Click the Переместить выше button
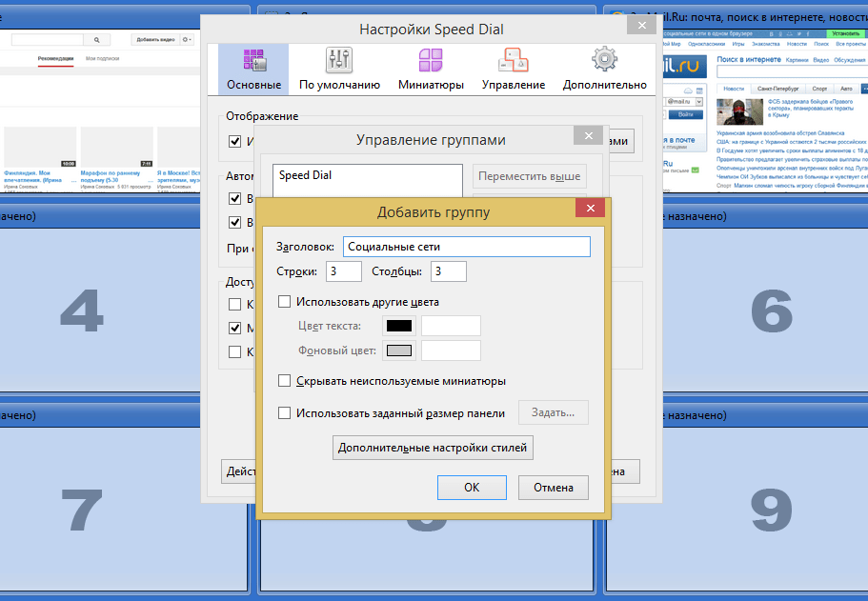The height and width of the screenshot is (601, 868). [x=529, y=176]
